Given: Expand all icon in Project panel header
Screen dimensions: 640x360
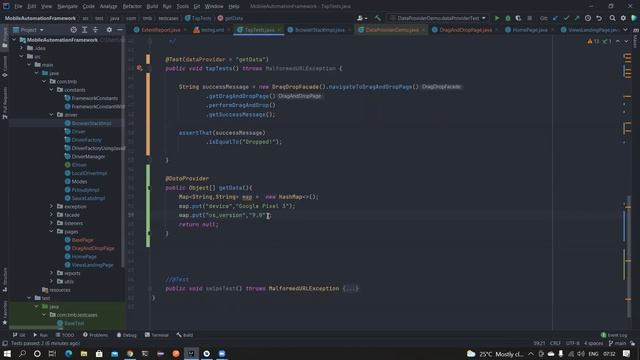Looking at the screenshot, I should pos(84,30).
